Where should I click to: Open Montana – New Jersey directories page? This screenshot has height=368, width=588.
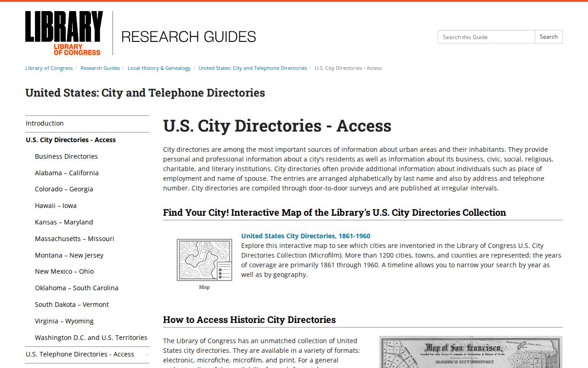coord(69,255)
